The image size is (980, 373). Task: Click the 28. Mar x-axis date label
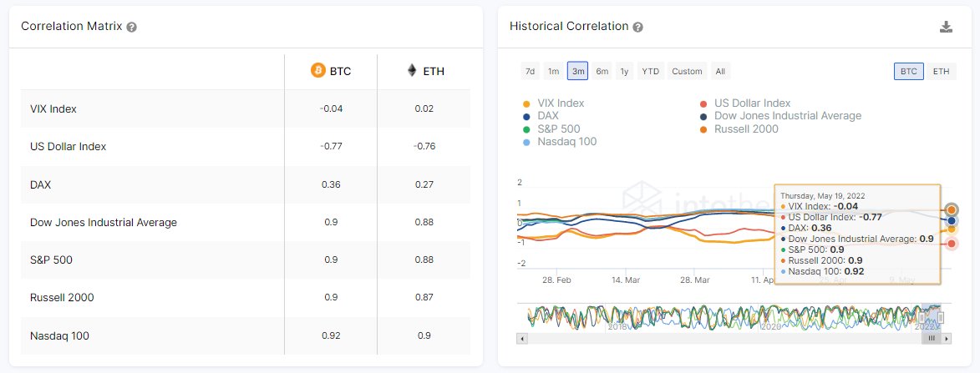[695, 280]
